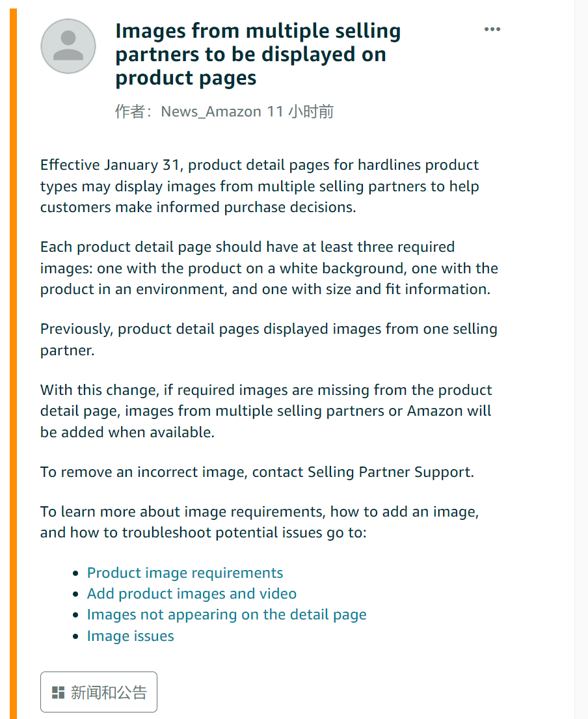Click the To learn more paragraph
The height and width of the screenshot is (719, 588).
tap(260, 522)
